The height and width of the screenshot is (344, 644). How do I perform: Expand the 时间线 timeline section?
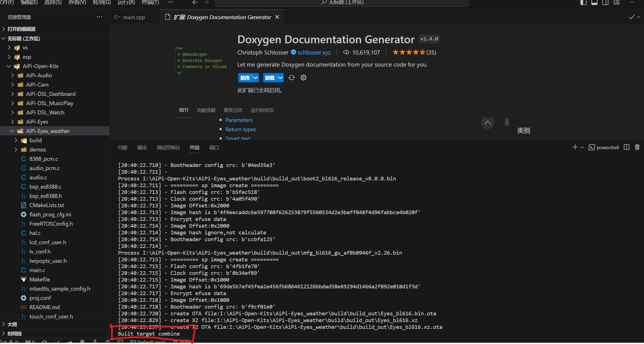coord(54,334)
